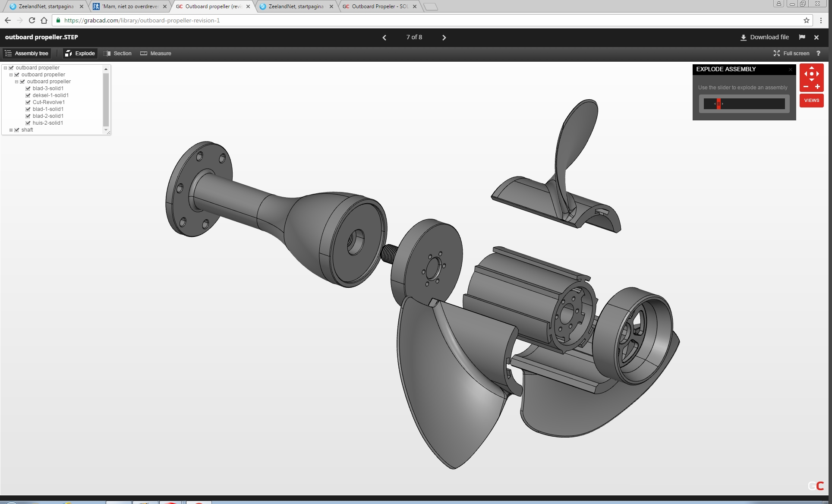Click the zoom in plus icon
Image resolution: width=832 pixels, height=504 pixels.
tap(817, 87)
